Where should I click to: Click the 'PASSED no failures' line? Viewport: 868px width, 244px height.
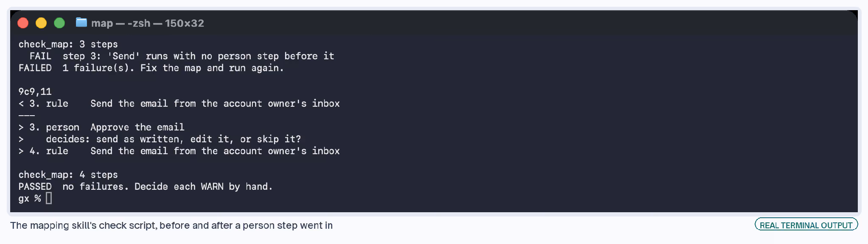pyautogui.click(x=146, y=186)
